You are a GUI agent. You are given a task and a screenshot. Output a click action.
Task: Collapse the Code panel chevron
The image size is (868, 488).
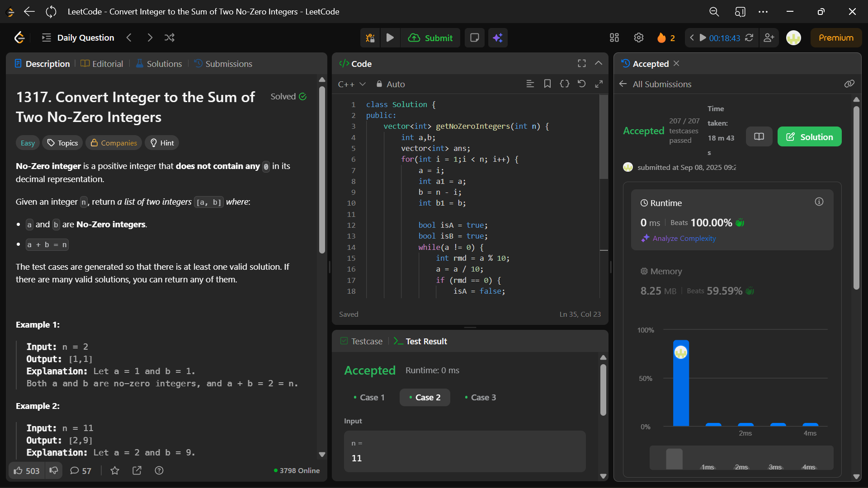coord(599,64)
